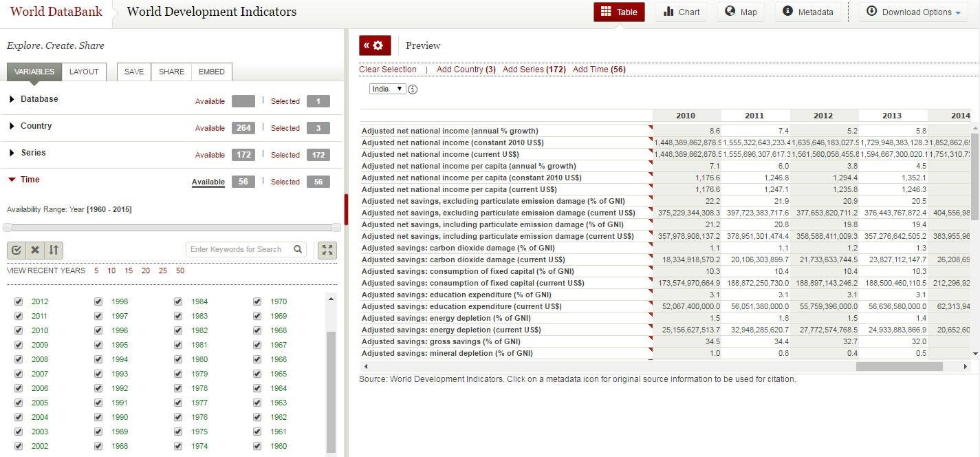
Task: Open the Chart view
Action: click(x=681, y=12)
